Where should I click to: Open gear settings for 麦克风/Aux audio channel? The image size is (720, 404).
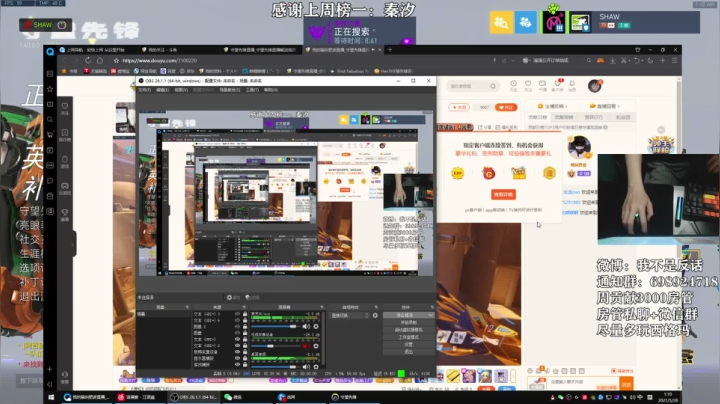(x=315, y=326)
